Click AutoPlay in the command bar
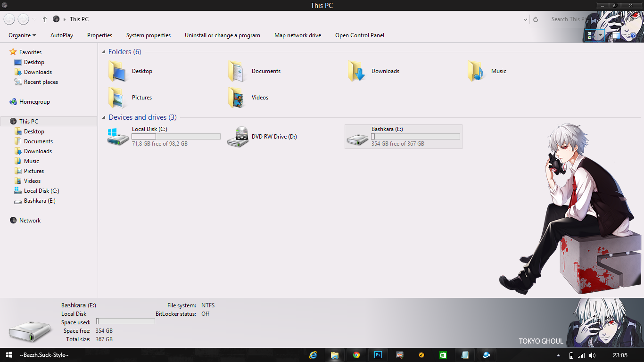This screenshot has width=644, height=362. click(62, 35)
